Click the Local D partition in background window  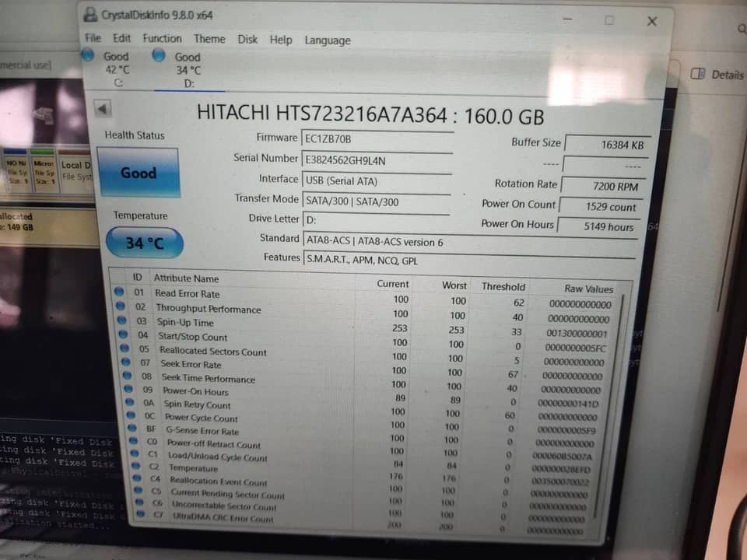click(75, 170)
